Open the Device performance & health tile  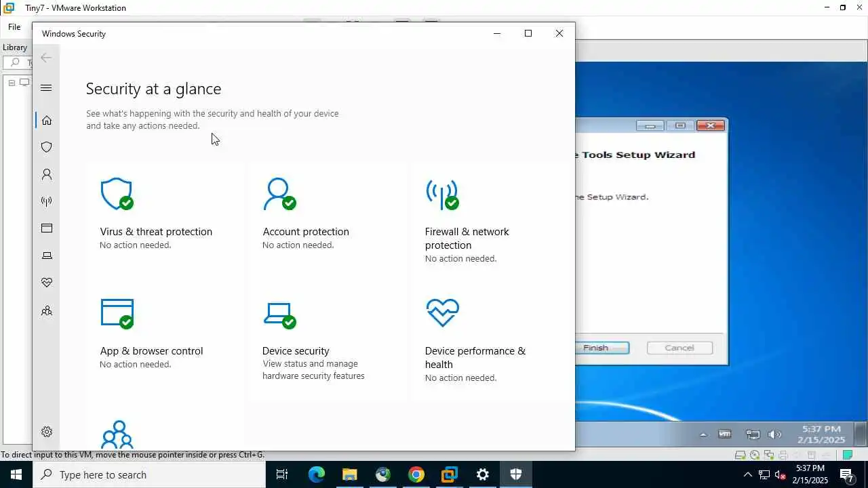[x=490, y=342]
